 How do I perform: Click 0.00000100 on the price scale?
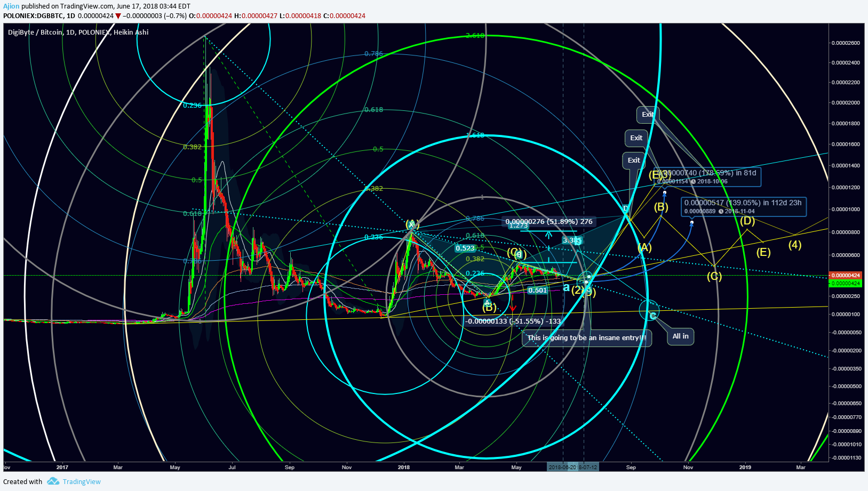coord(846,315)
